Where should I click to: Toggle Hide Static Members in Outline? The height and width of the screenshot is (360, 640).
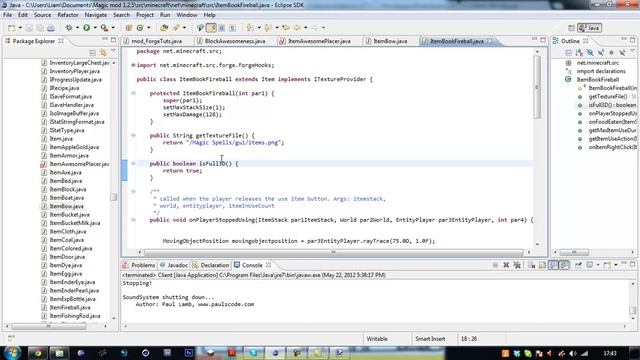click(601, 53)
